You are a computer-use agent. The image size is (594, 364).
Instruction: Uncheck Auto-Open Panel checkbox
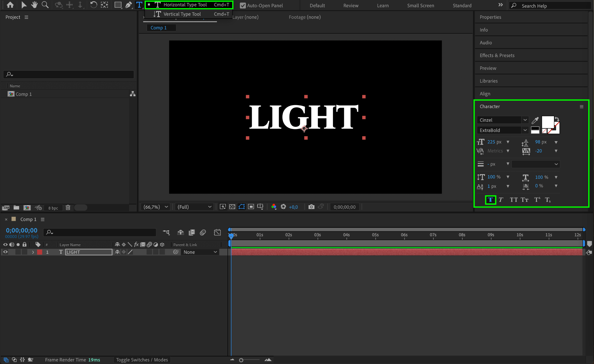coord(243,6)
